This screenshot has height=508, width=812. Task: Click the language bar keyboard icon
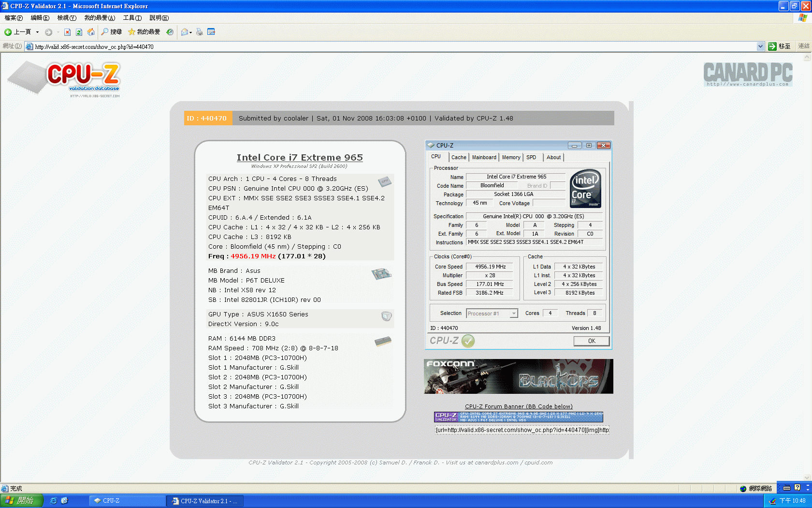click(787, 488)
